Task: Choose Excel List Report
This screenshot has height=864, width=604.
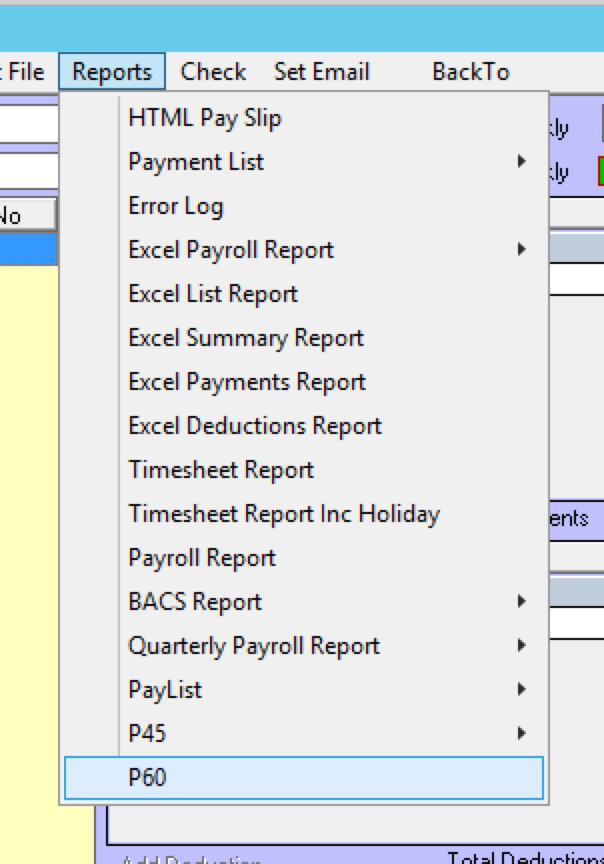Action: (x=213, y=294)
